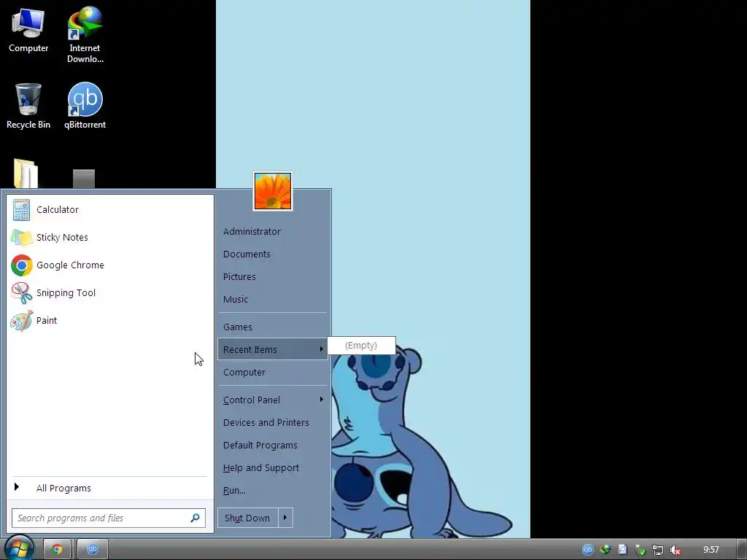Open Default Programs
Viewport: 747px width, 560px height.
coord(273,446)
